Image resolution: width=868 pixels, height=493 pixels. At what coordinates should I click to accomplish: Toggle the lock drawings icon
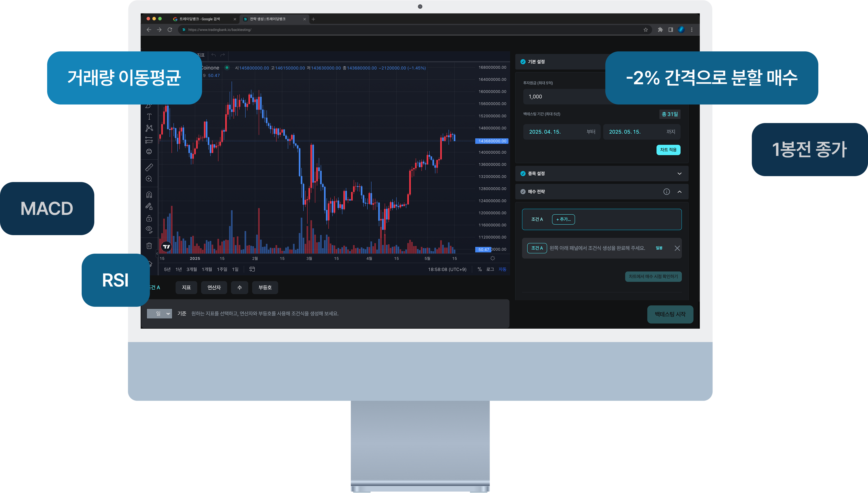click(x=149, y=218)
